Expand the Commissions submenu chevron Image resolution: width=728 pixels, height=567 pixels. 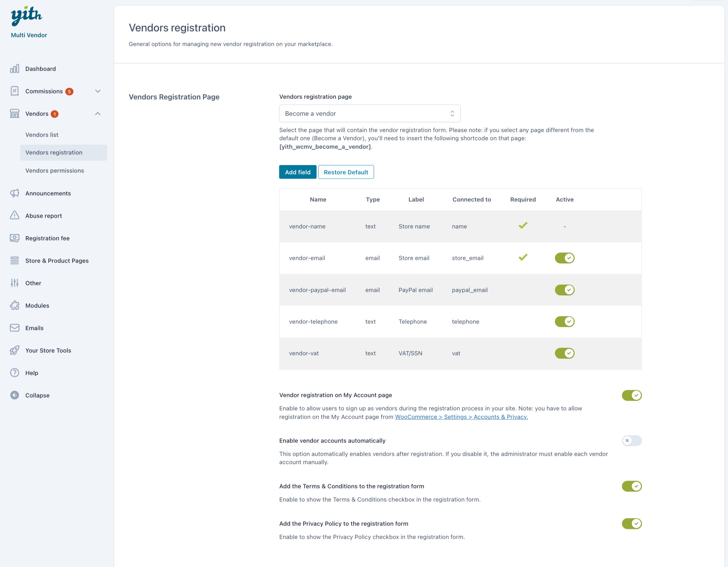[98, 91]
